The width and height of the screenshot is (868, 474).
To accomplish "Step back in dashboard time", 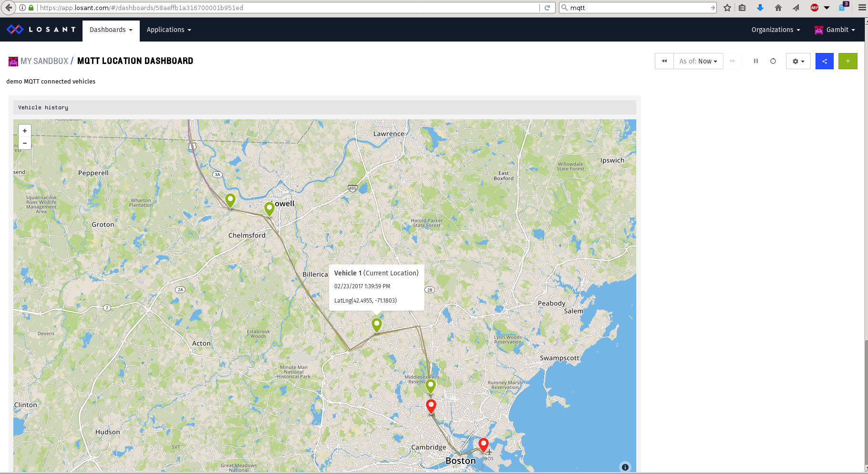I will click(664, 61).
